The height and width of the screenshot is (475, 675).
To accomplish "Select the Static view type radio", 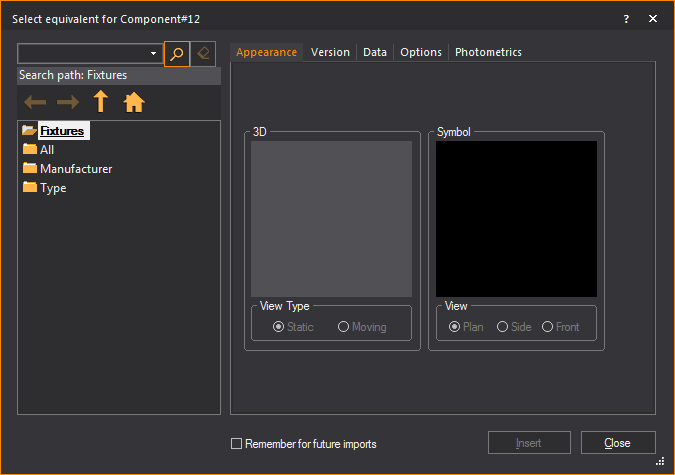I will tap(279, 327).
